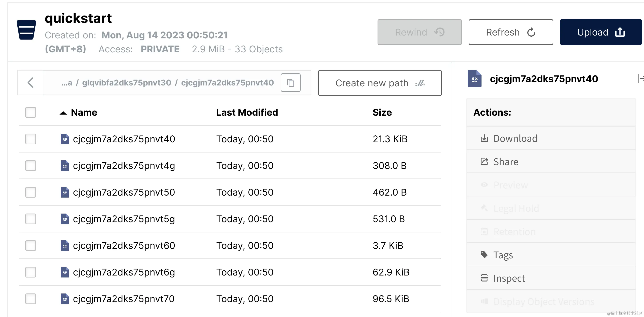This screenshot has height=317, width=644.
Task: Open glqvibfa2dks75pnvt30 in breadcrumb path
Action: (126, 83)
